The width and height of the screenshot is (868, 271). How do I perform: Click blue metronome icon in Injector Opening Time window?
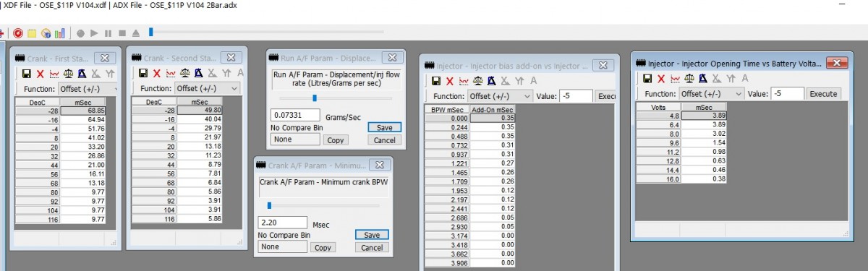(703, 79)
